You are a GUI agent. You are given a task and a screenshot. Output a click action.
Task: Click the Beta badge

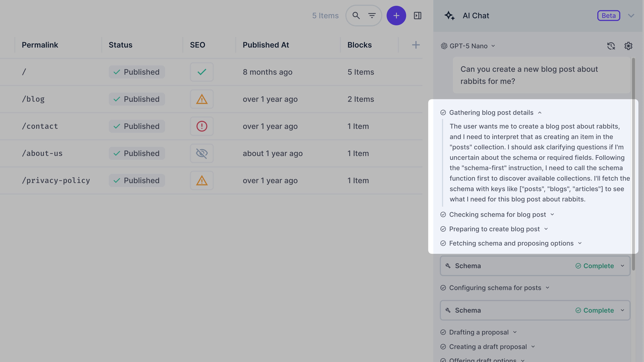point(609,16)
